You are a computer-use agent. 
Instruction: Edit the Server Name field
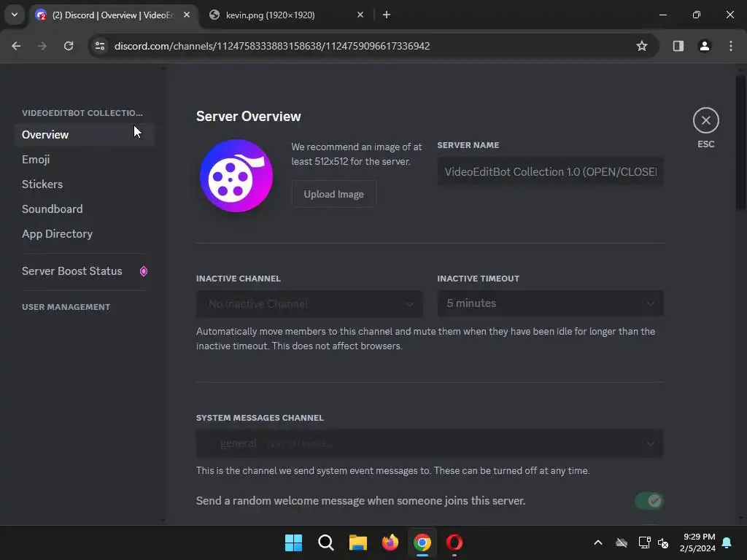point(550,172)
